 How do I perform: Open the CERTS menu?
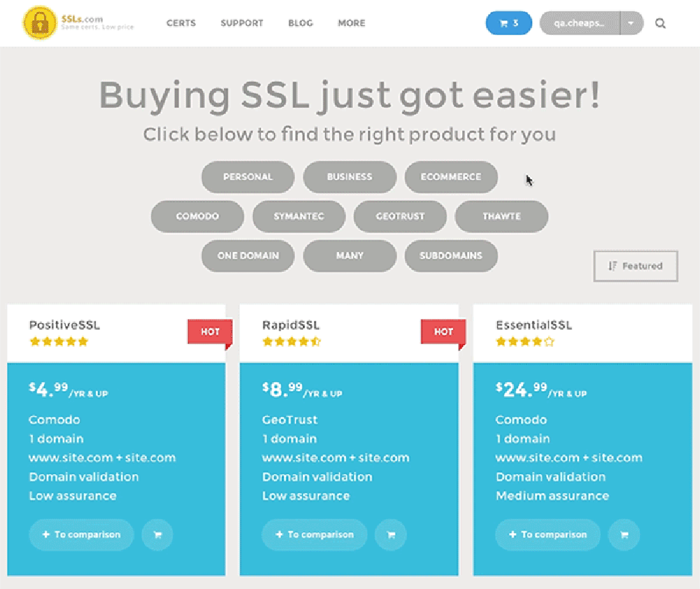pyautogui.click(x=181, y=23)
